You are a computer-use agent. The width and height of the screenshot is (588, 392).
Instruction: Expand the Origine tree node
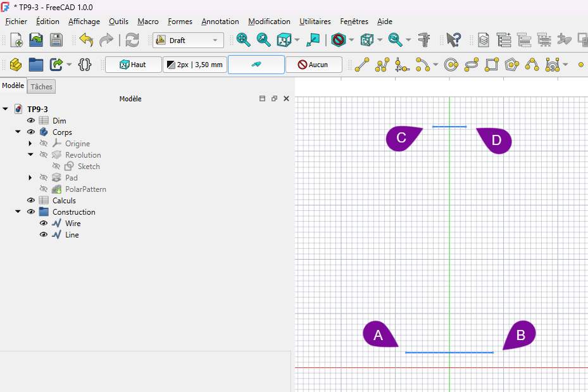tap(30, 144)
